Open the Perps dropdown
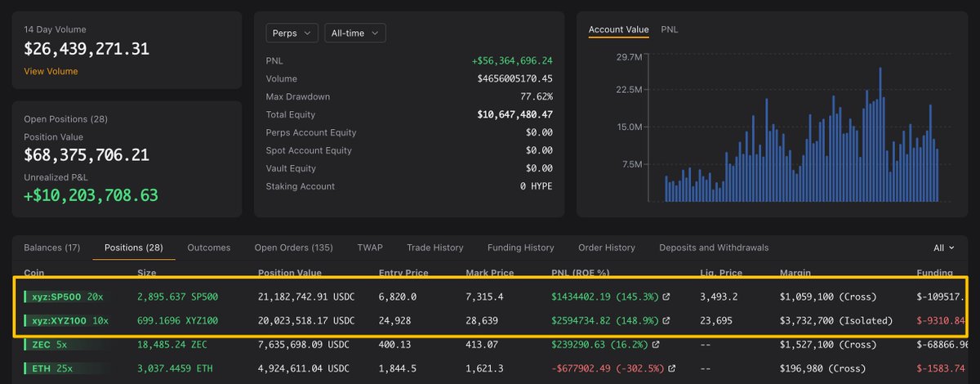 coord(292,33)
